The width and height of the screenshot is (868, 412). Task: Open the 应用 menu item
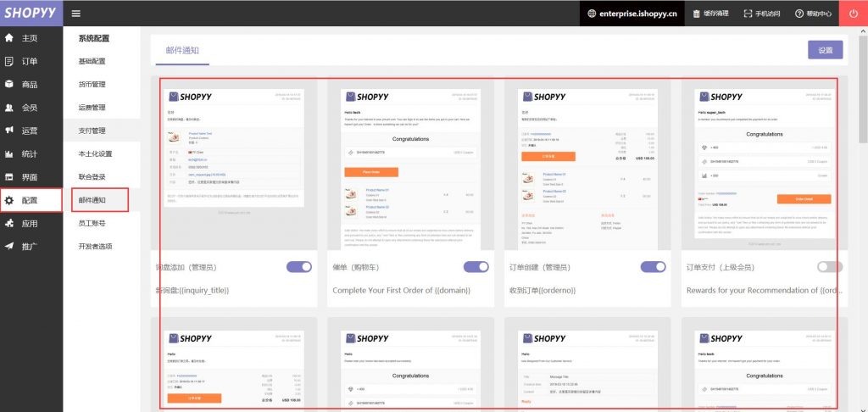coord(31,224)
